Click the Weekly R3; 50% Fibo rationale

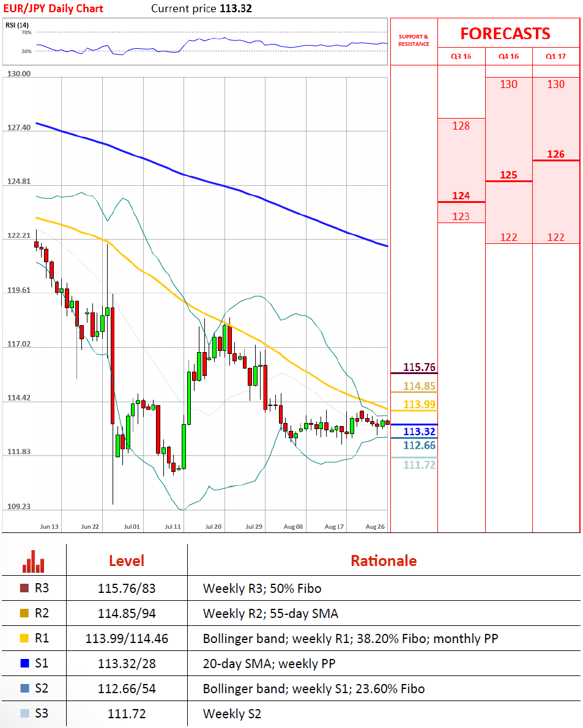tap(262, 589)
